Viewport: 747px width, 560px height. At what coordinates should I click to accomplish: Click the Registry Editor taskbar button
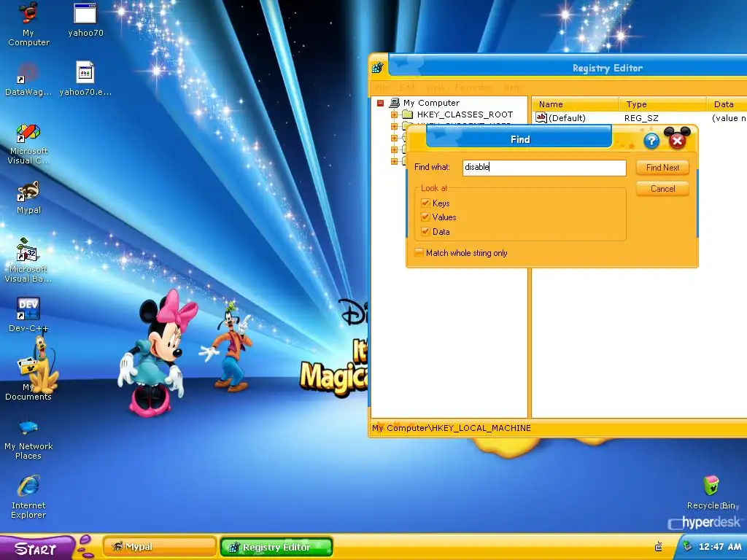pyautogui.click(x=276, y=547)
